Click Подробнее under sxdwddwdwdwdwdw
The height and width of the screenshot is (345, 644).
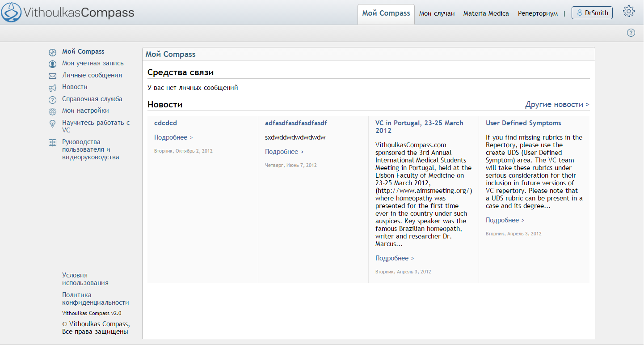pos(284,152)
